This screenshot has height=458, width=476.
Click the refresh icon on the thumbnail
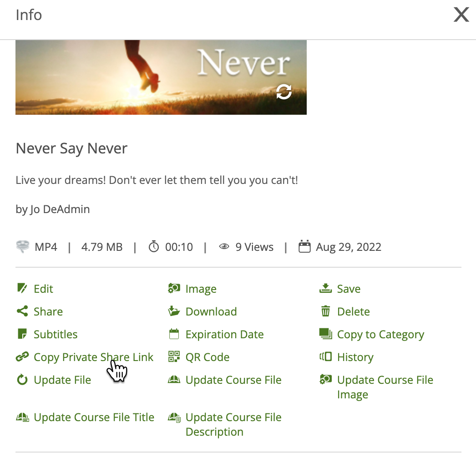[284, 92]
